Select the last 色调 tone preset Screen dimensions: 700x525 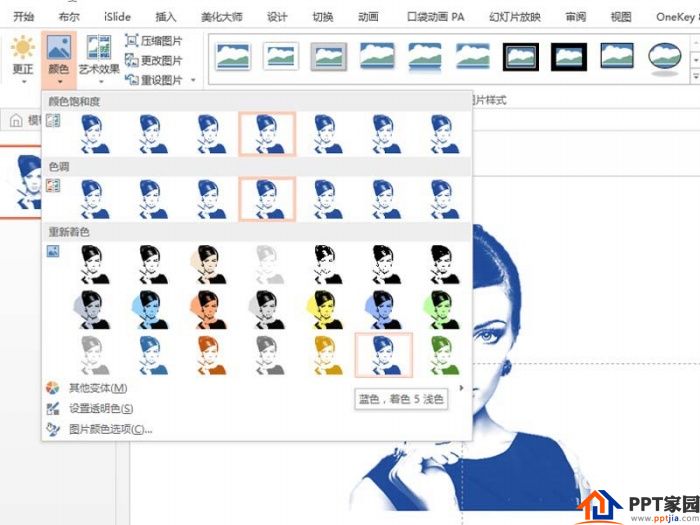[444, 199]
